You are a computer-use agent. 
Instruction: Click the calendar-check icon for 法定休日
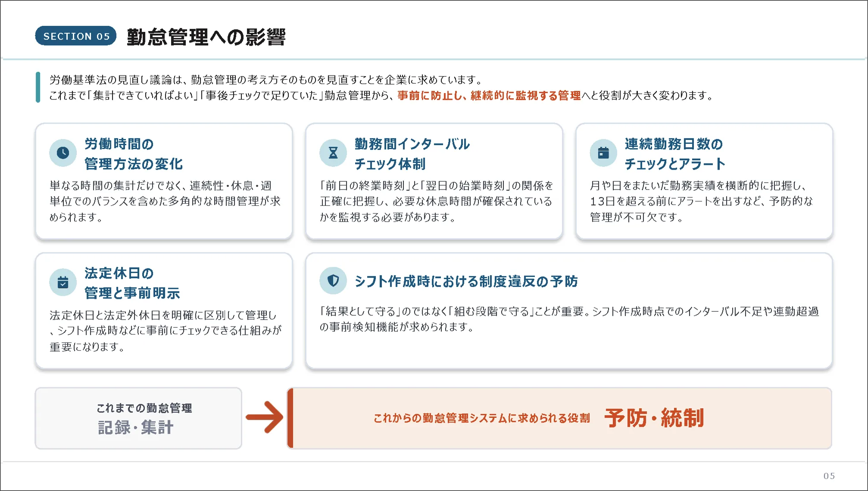click(63, 283)
